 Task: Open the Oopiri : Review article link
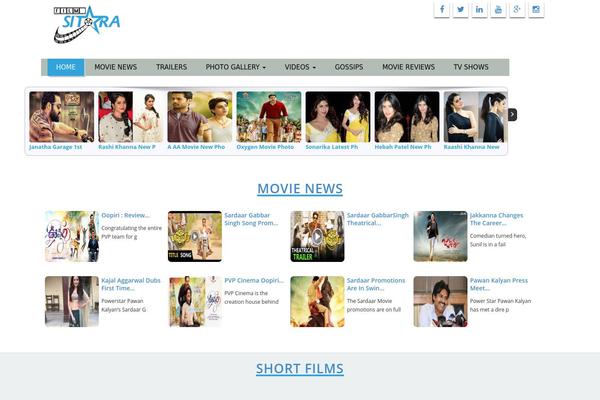click(126, 216)
